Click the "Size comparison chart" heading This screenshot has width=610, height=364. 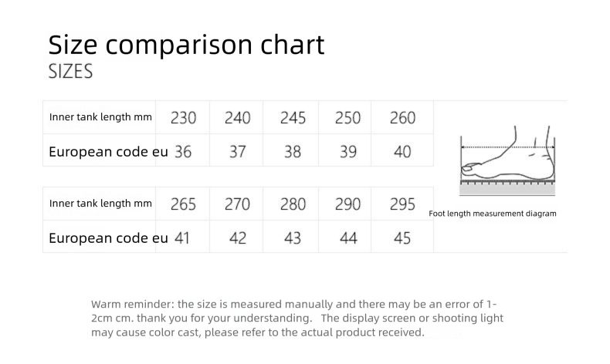pyautogui.click(x=186, y=45)
